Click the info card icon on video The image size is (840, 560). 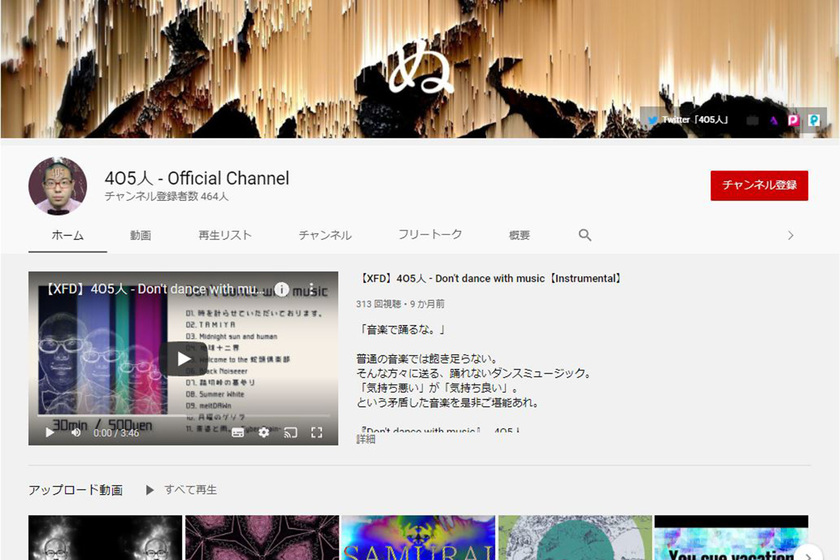click(x=282, y=289)
